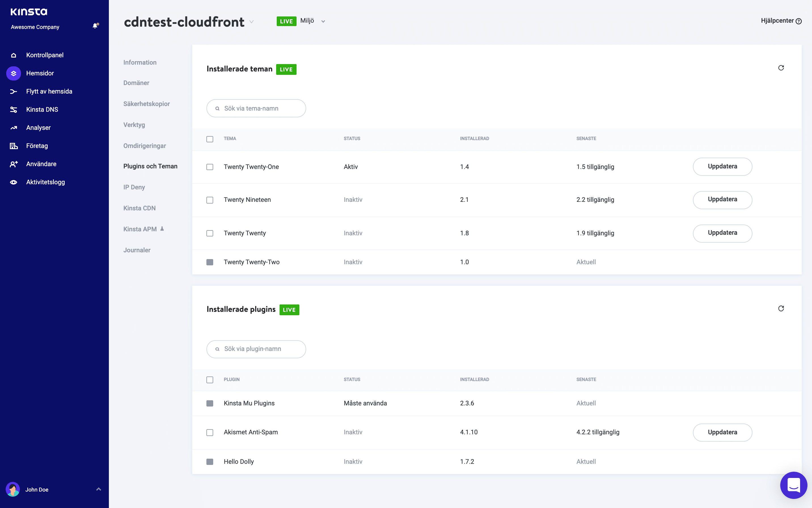812x508 pixels.
Task: Click the Kontrollpanel sidebar icon
Action: click(14, 54)
